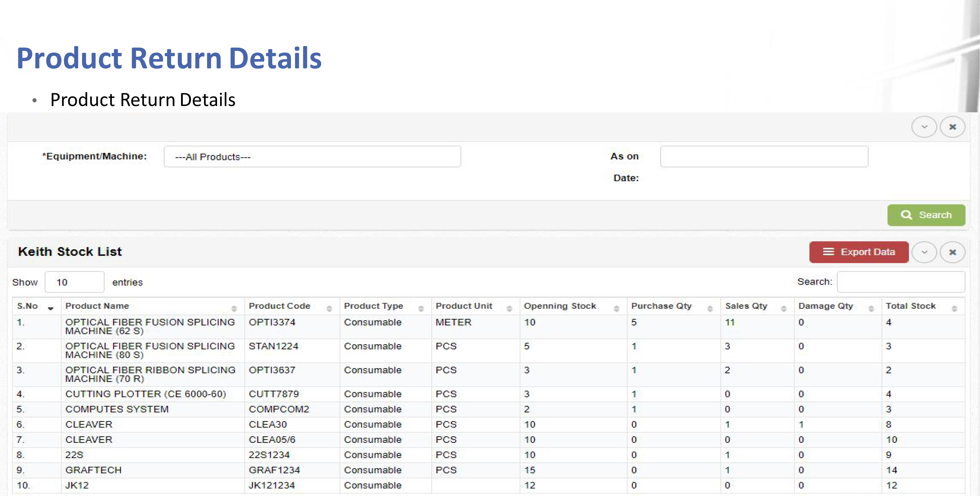
Task: Focus the As on Date field
Action: [764, 157]
